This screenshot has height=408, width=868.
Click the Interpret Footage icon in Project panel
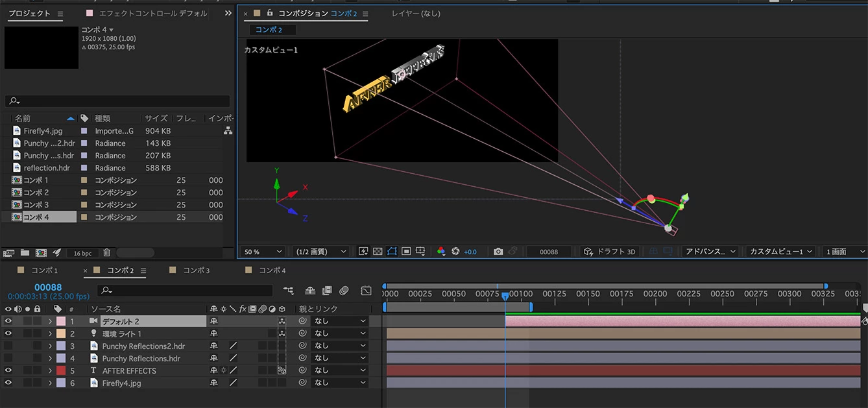click(8, 253)
